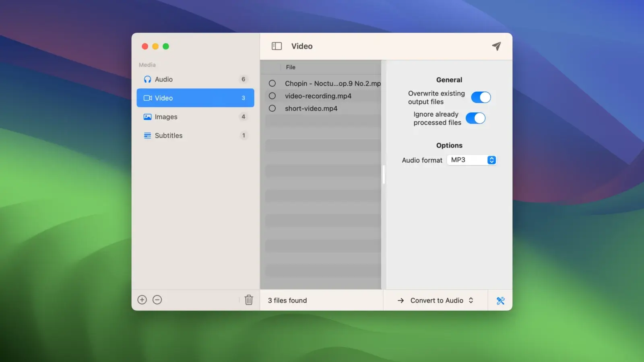Open the wrench and screwdriver tools icon
Viewport: 644px width, 362px height.
click(500, 300)
